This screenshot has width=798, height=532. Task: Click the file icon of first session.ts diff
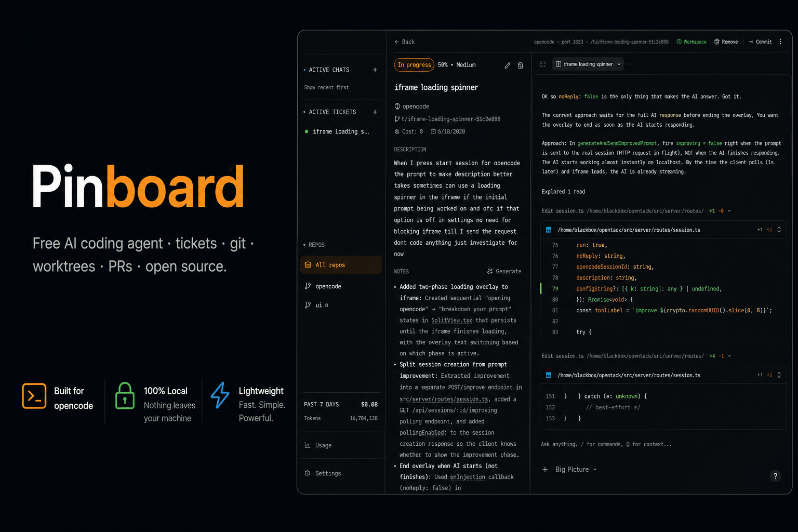point(549,230)
